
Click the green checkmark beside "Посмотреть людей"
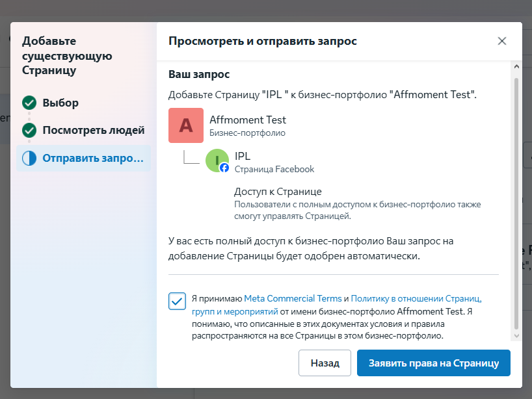29,131
